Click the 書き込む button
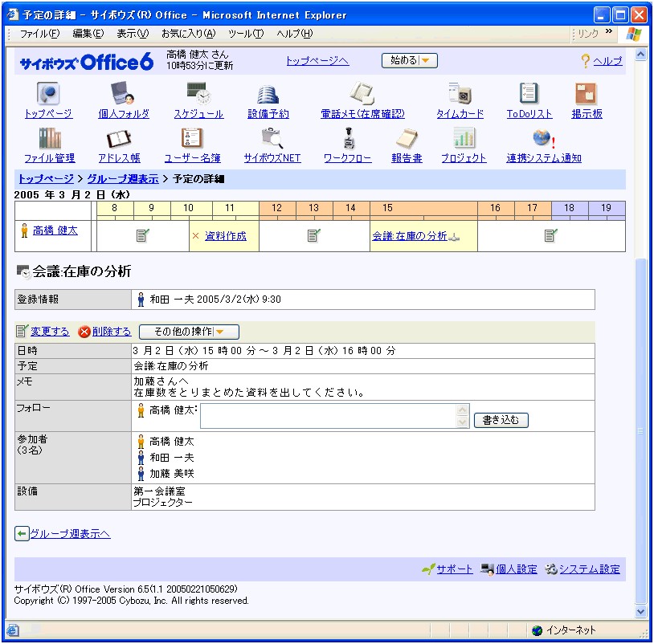654x644 pixels. tap(501, 420)
